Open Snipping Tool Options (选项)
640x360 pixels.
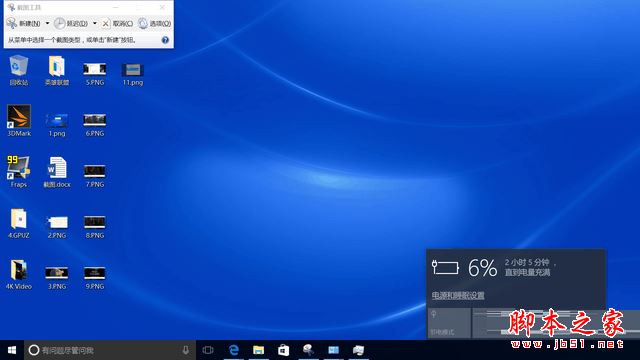click(x=155, y=24)
